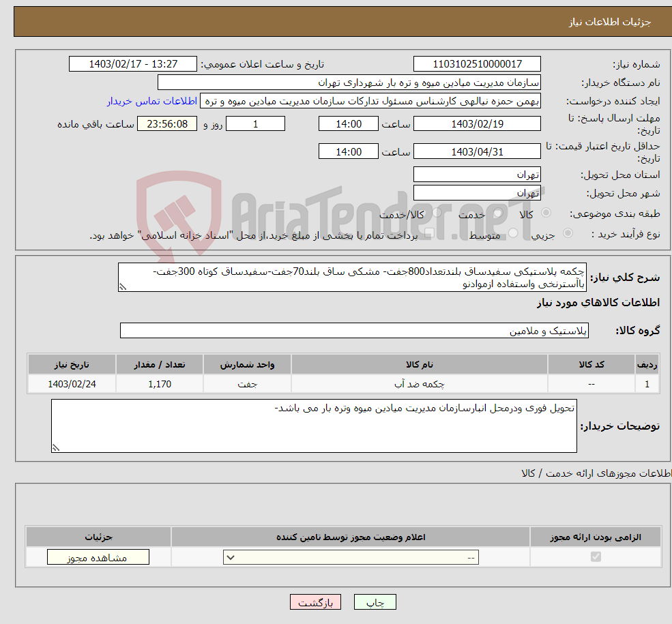Click the response deadline time 14:00 field
This screenshot has width=672, height=624.
(x=349, y=123)
